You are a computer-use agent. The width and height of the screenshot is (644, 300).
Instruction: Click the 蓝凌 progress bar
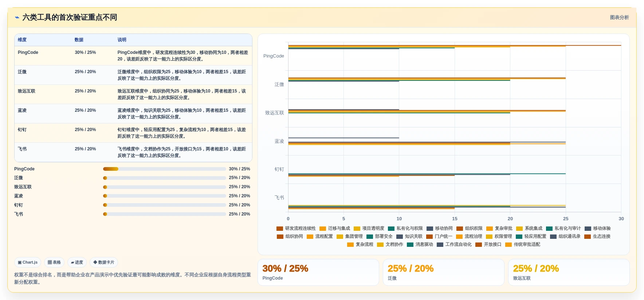tap(164, 196)
